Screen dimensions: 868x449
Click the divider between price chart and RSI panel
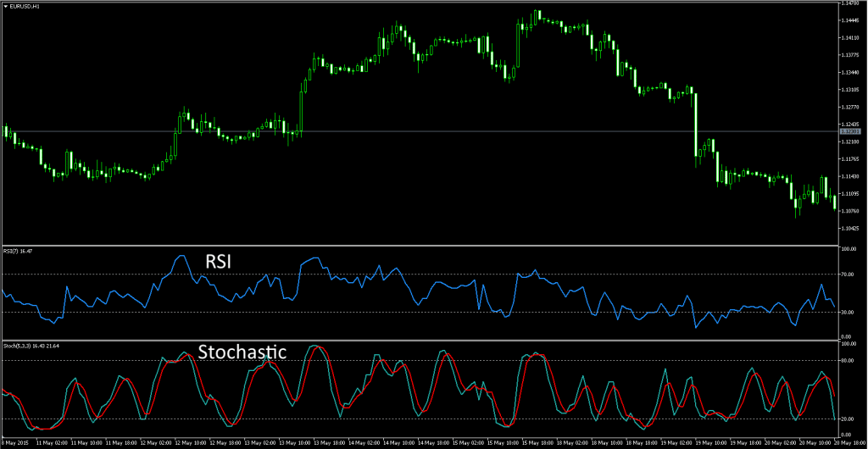424,246
